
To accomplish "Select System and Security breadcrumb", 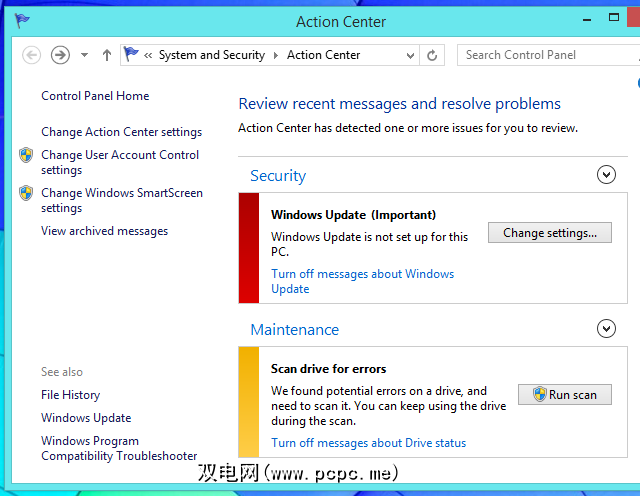I will pos(212,55).
